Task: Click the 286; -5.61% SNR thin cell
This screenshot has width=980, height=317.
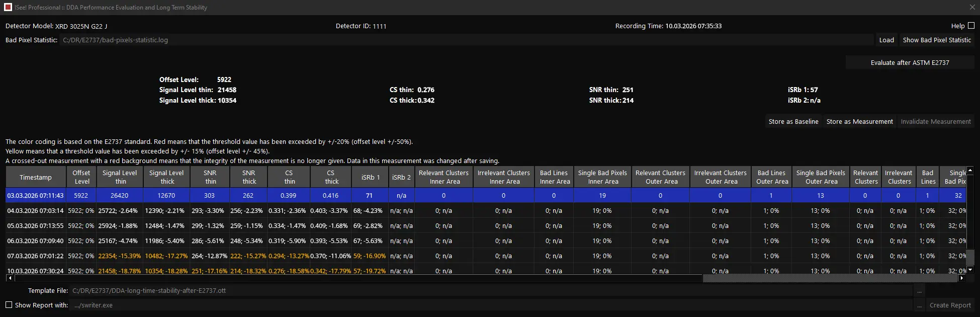Action: tap(210, 241)
